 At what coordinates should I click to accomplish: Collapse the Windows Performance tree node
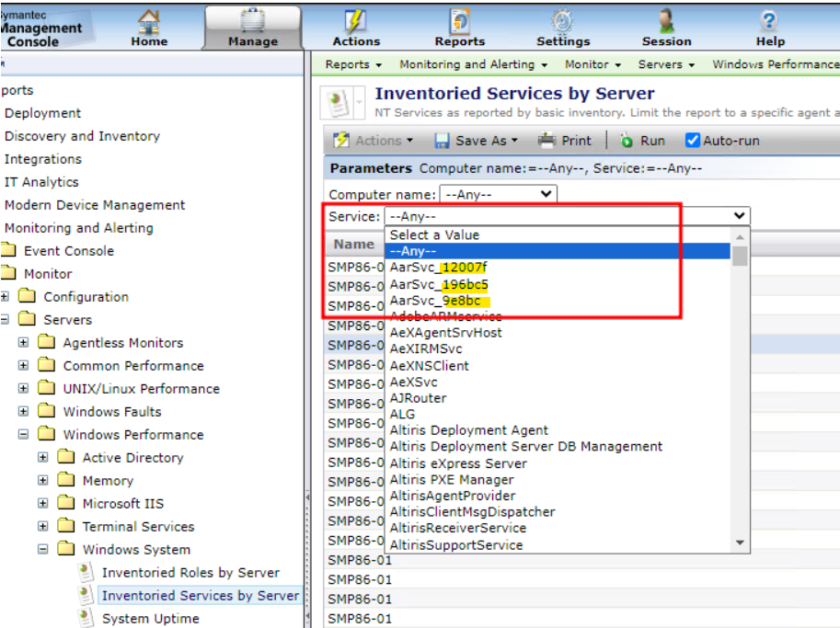[x=23, y=434]
